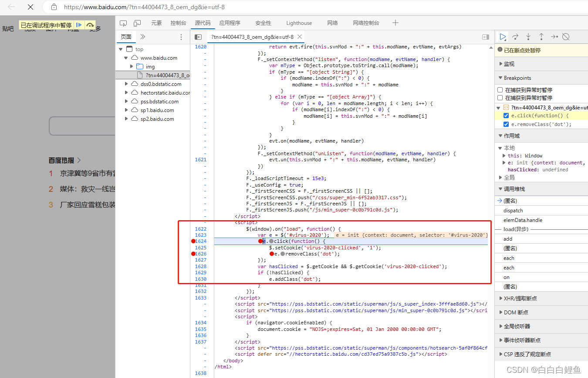Image resolution: width=588 pixels, height=378 pixels.
Task: Expand CSP 违反了规定断点 section
Action: tap(500, 354)
